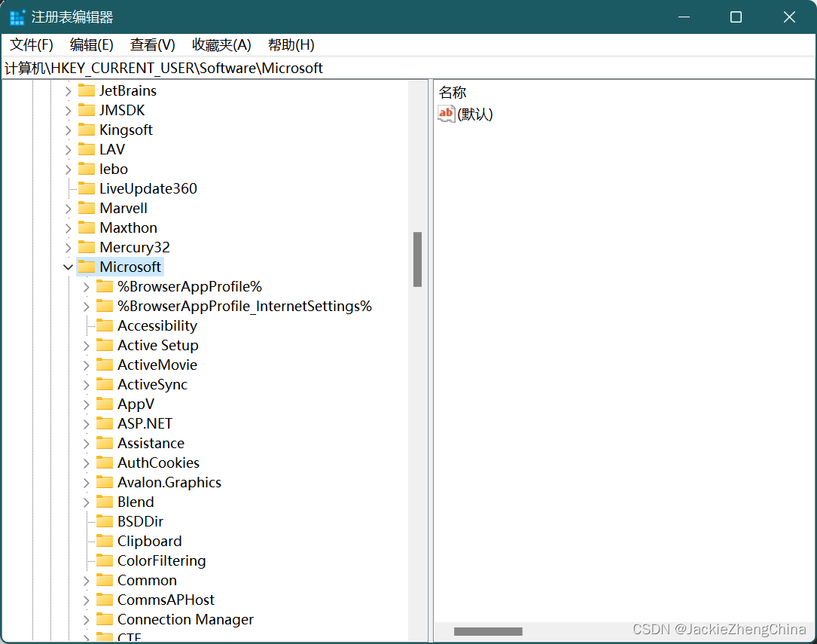Screen dimensions: 817x644
Task: Click the Marvell folder icon
Action: [87, 209]
